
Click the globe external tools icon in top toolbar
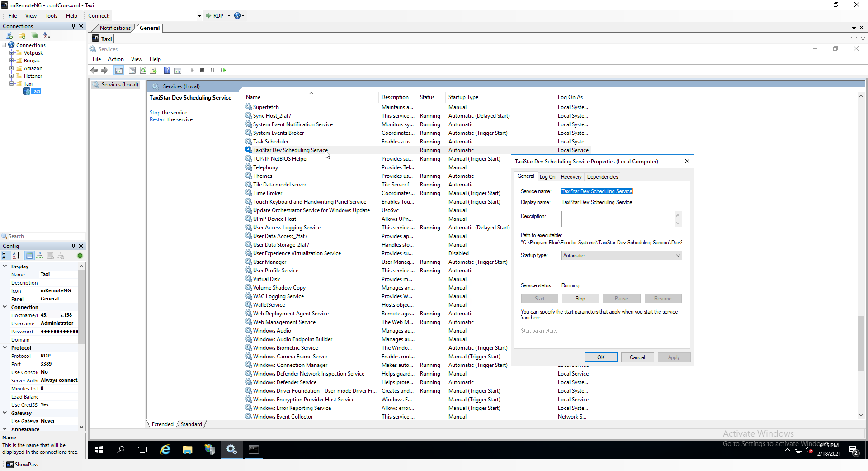(x=237, y=16)
